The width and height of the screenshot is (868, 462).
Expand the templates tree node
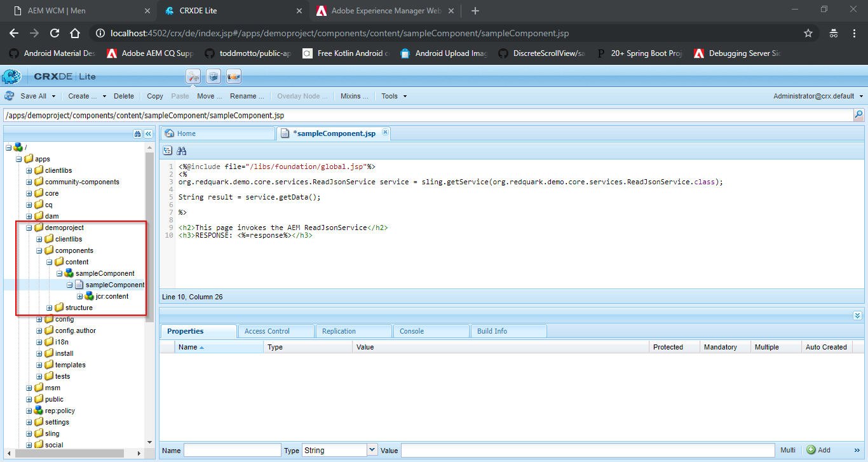click(39, 365)
